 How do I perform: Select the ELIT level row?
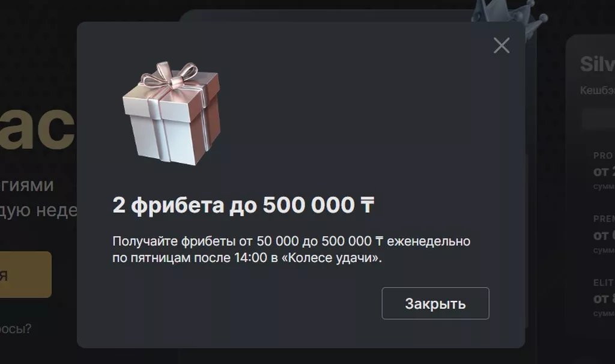(604, 298)
